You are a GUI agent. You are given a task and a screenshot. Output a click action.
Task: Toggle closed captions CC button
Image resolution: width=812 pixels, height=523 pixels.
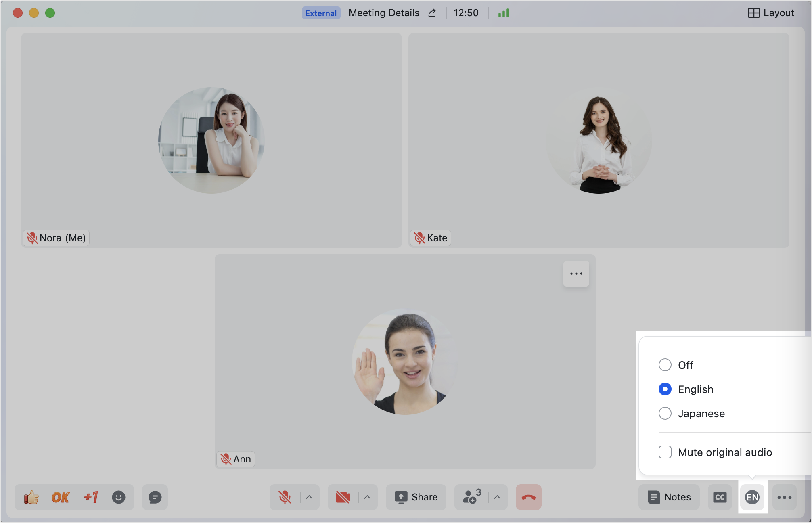(720, 497)
